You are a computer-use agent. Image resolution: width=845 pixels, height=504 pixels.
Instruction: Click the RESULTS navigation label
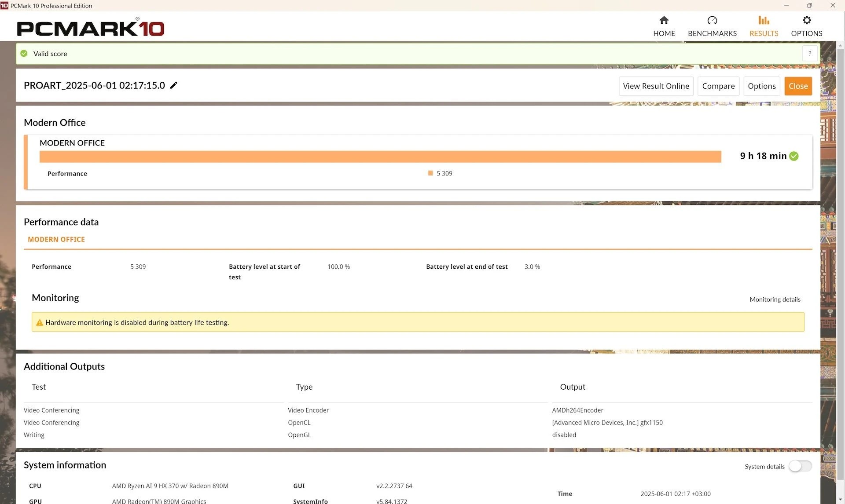[x=764, y=33]
